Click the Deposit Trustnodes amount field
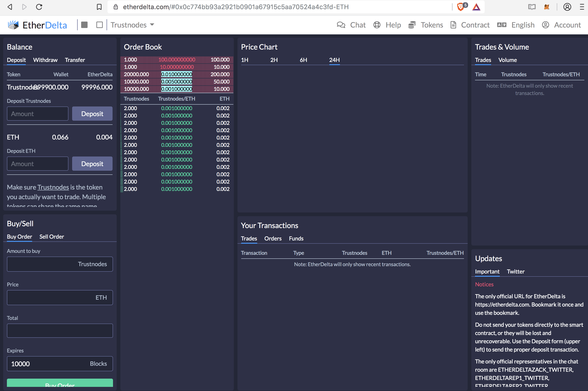Image resolution: width=588 pixels, height=391 pixels. coord(37,114)
